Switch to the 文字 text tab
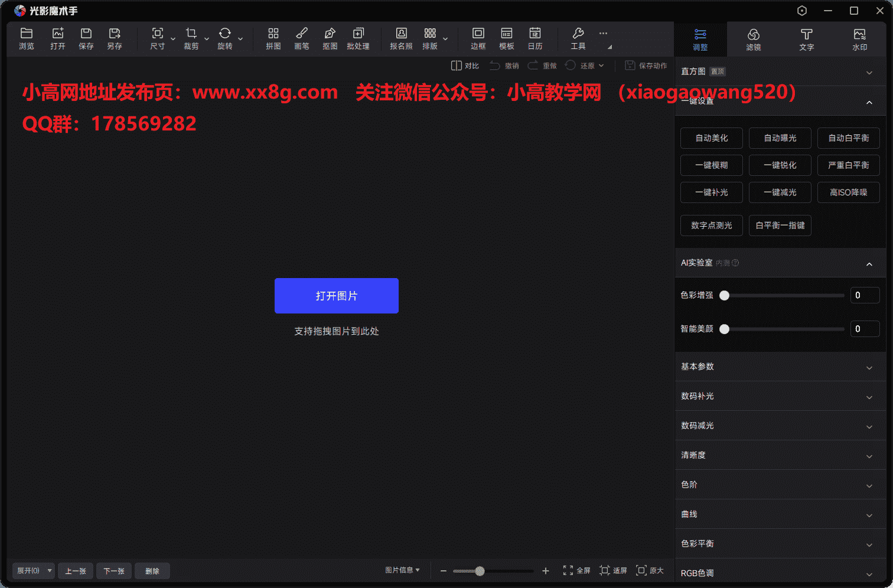The height and width of the screenshot is (588, 893). point(807,39)
